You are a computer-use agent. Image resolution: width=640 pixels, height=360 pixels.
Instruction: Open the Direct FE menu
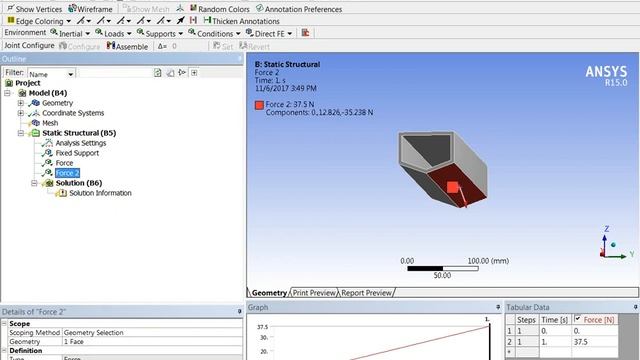[x=269, y=33]
